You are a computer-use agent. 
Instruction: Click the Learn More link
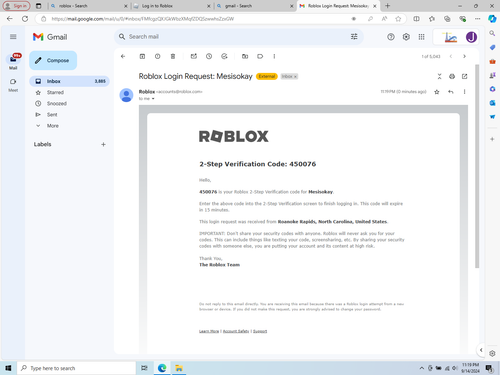[x=209, y=331]
